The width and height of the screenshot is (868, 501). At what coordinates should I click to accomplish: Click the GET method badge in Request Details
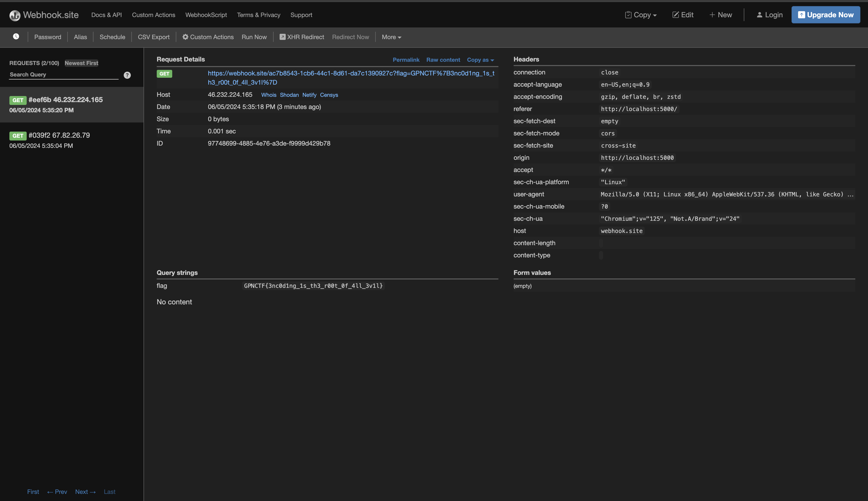tap(164, 74)
